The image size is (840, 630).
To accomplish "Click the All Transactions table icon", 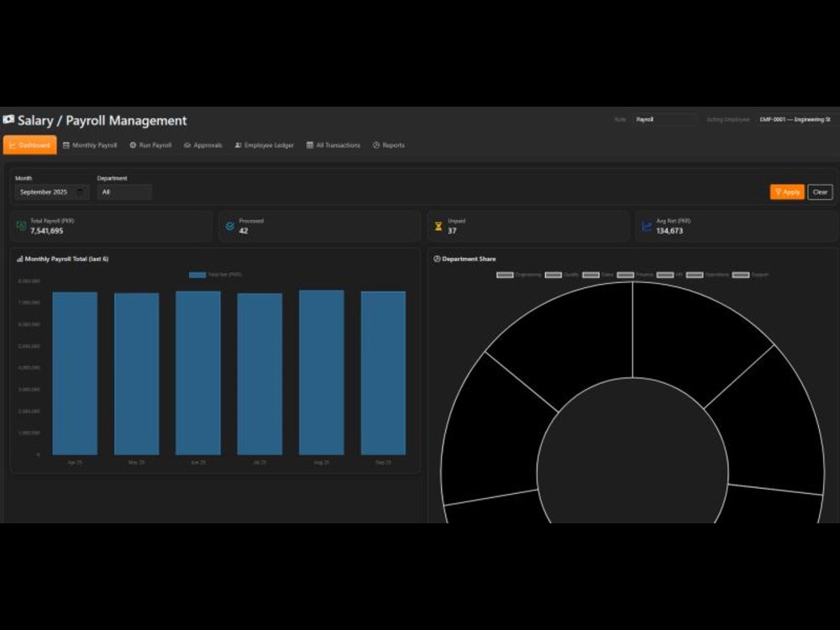I will 310,145.
